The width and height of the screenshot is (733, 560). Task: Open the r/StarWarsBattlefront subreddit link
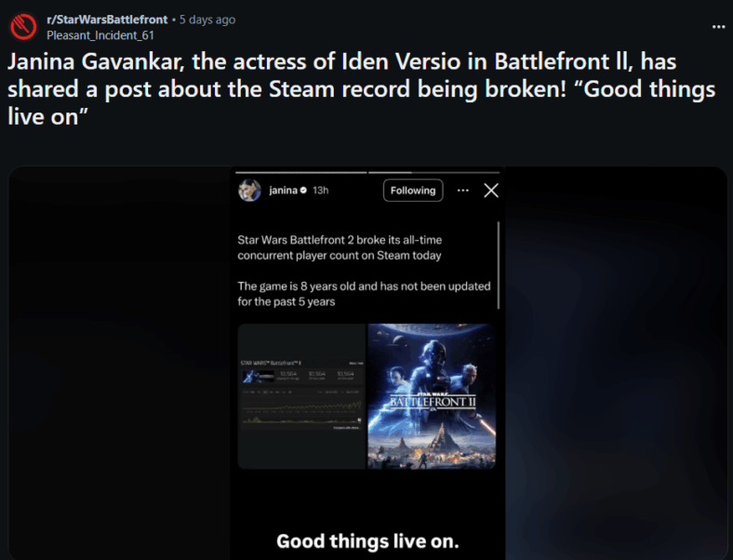tap(107, 20)
